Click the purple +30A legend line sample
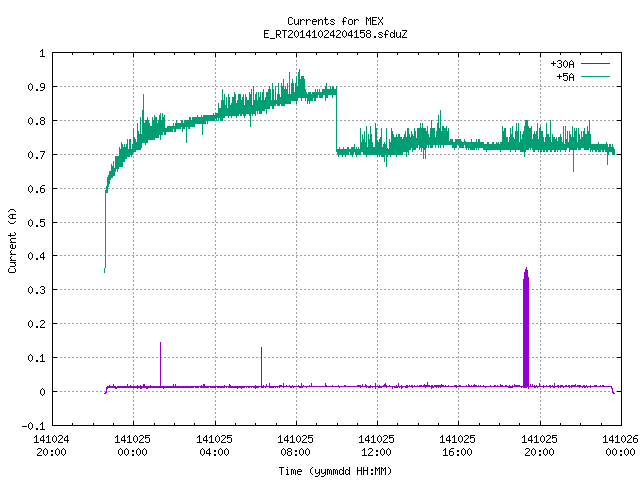The width and height of the screenshot is (640, 480). pos(595,64)
